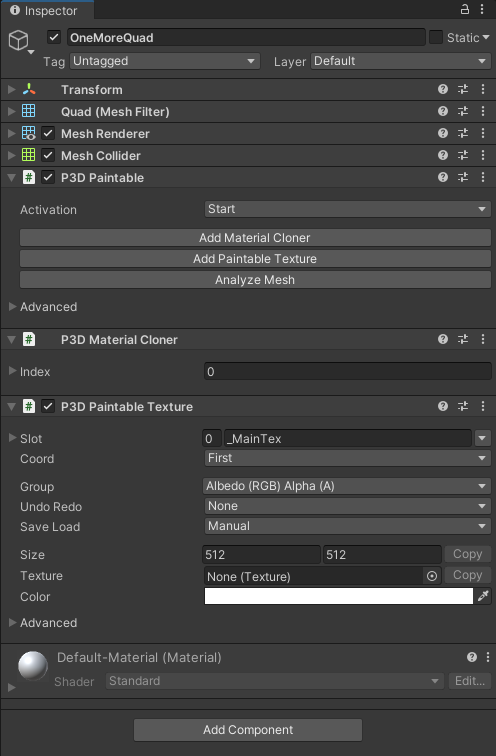
Task: Open Texture object picker circle icon
Action: point(432,576)
